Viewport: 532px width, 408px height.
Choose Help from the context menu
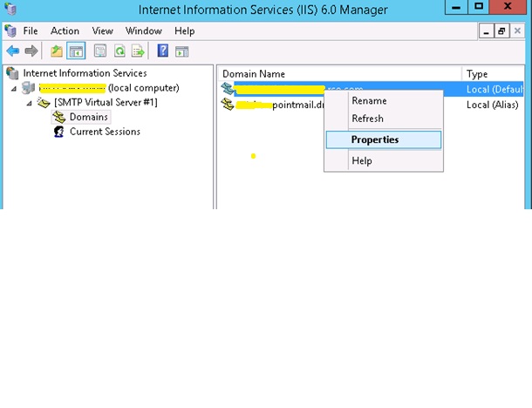coord(384,160)
